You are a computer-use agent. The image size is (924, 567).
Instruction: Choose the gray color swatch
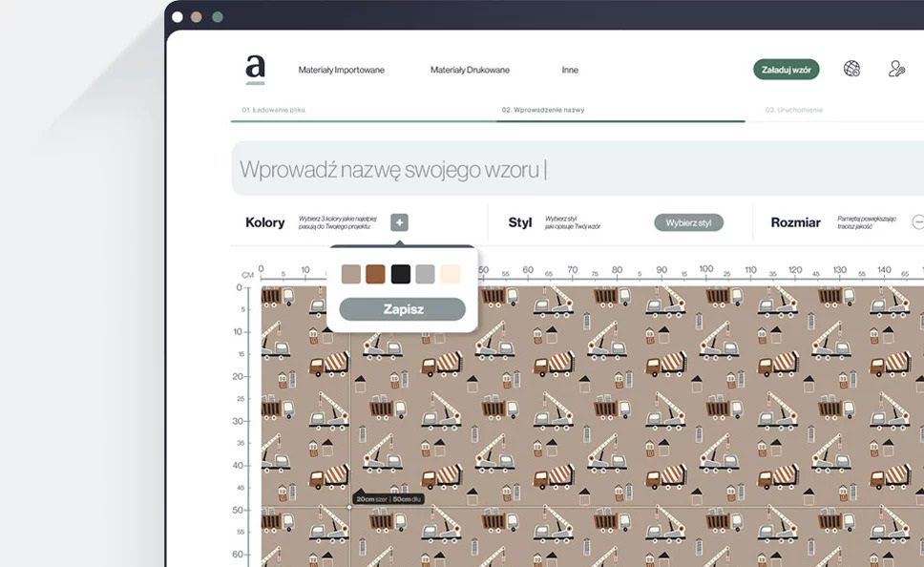click(x=425, y=274)
